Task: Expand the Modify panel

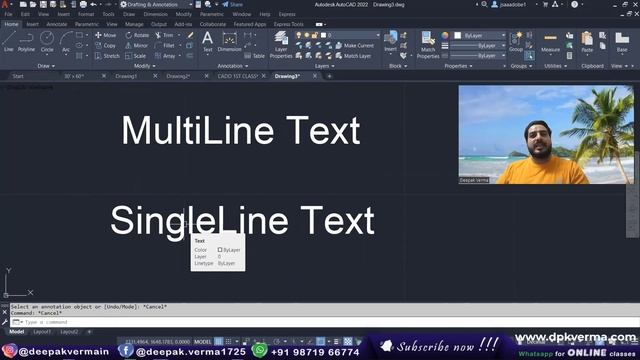Action: pos(145,66)
